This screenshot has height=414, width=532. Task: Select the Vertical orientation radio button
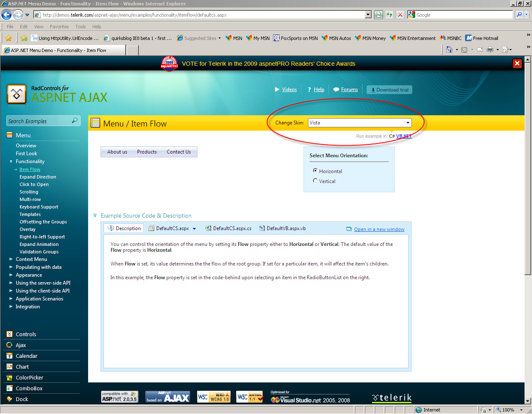click(x=315, y=181)
